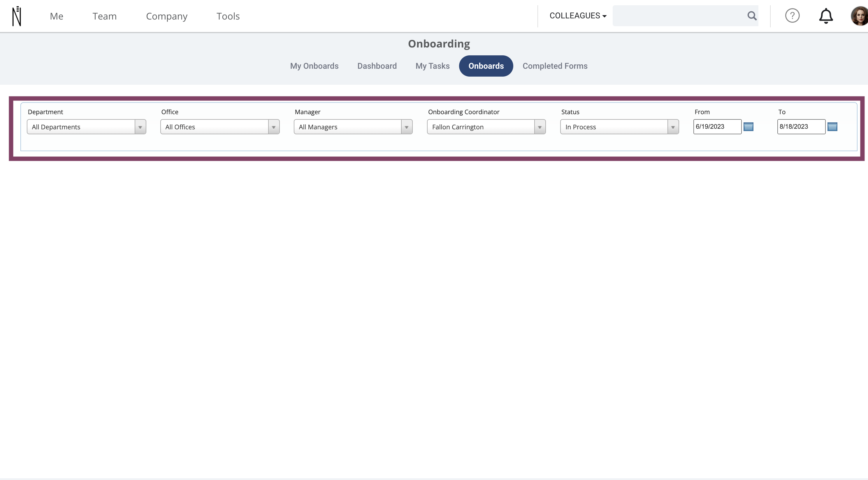Open the Company menu
The image size is (868, 480).
point(166,16)
